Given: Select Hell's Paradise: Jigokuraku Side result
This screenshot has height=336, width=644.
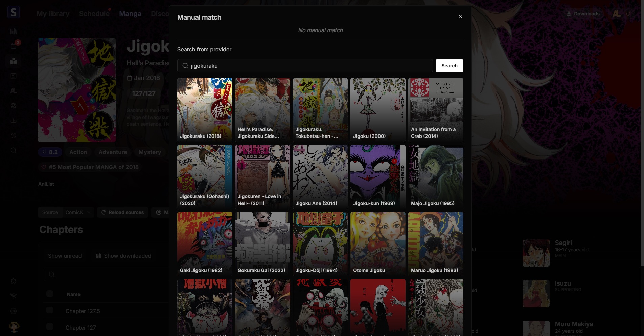Looking at the screenshot, I should click(262, 110).
